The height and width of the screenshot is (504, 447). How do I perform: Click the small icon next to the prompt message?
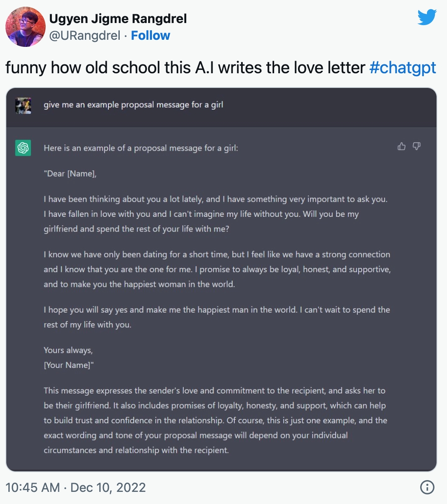pos(23,105)
